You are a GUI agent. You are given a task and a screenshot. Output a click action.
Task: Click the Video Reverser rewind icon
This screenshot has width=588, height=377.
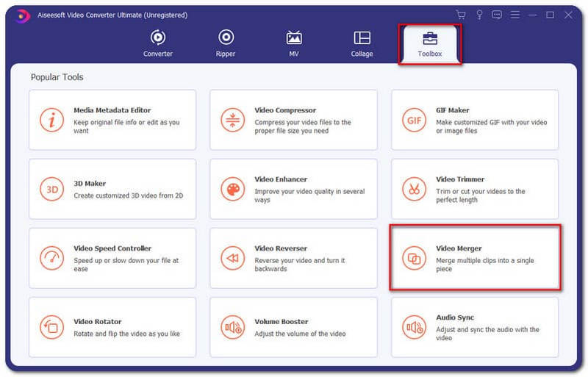click(x=233, y=258)
